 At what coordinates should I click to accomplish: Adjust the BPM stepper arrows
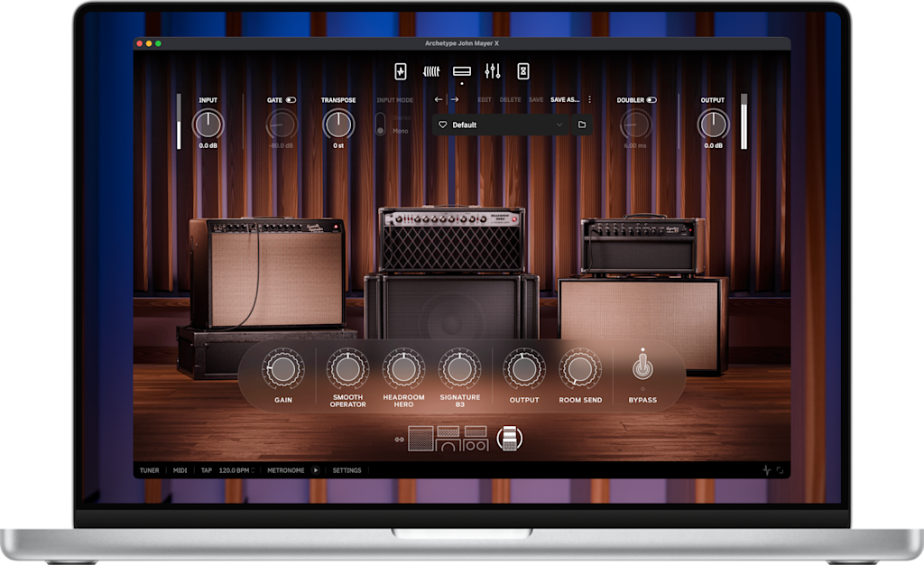[253, 470]
